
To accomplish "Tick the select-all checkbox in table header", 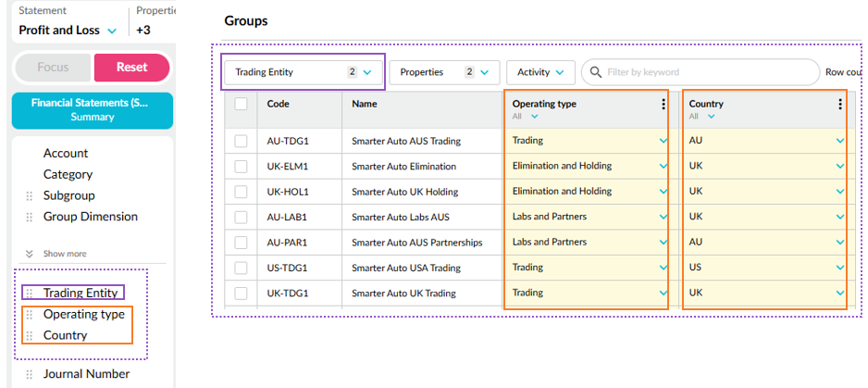I will [x=241, y=105].
